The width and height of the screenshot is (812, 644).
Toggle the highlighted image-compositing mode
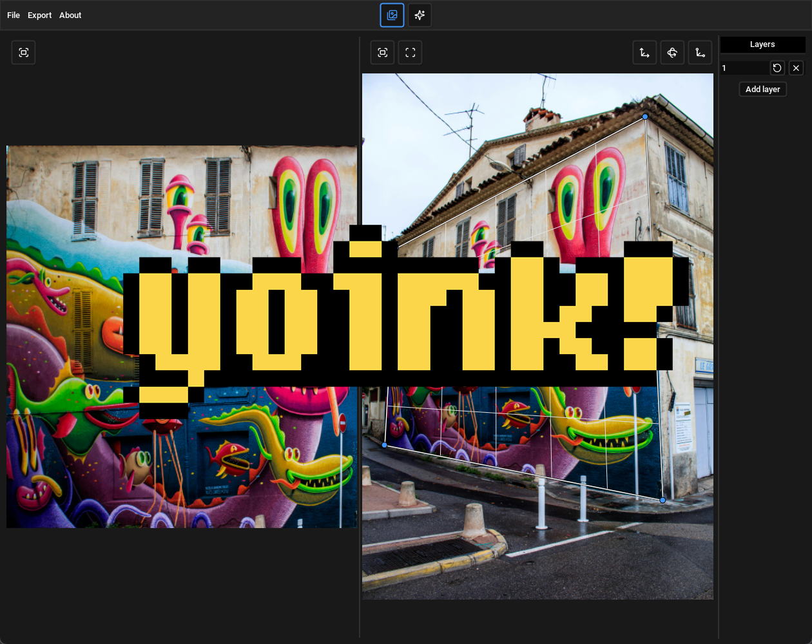392,15
